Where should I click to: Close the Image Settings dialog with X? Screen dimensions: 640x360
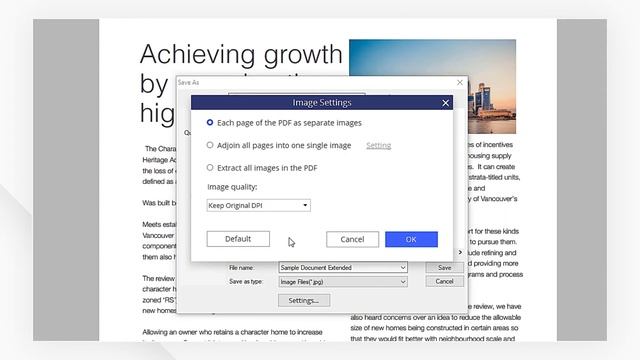445,103
